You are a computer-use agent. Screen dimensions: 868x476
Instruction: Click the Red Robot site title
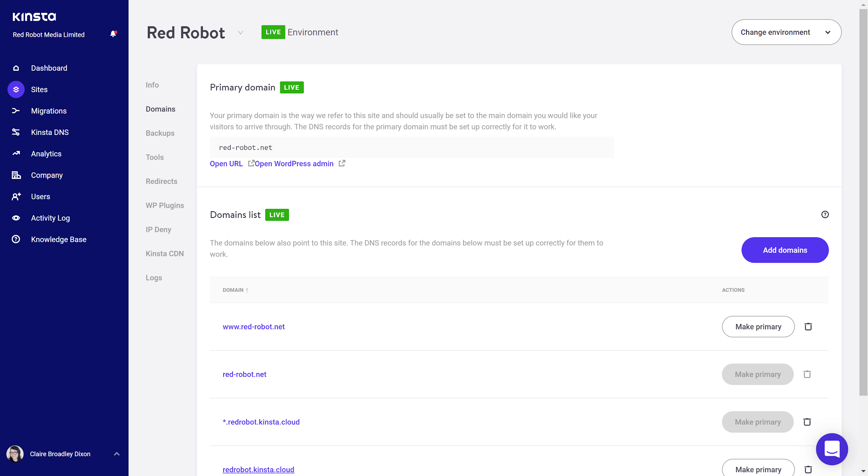186,33
